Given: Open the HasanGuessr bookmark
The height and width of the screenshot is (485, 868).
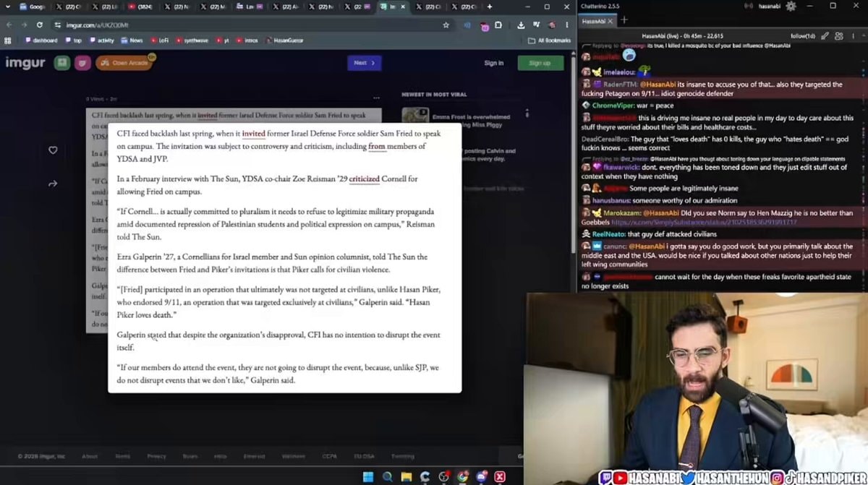Looking at the screenshot, I should click(x=284, y=40).
